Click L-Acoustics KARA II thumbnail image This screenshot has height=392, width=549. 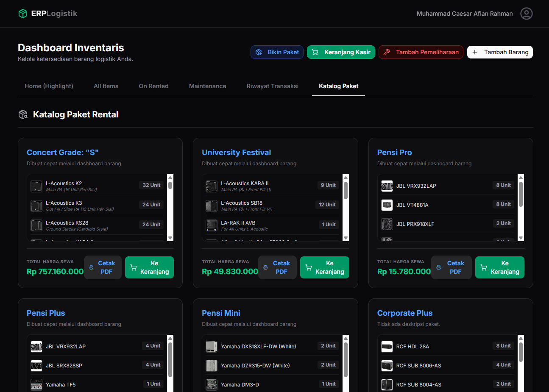[212, 186]
